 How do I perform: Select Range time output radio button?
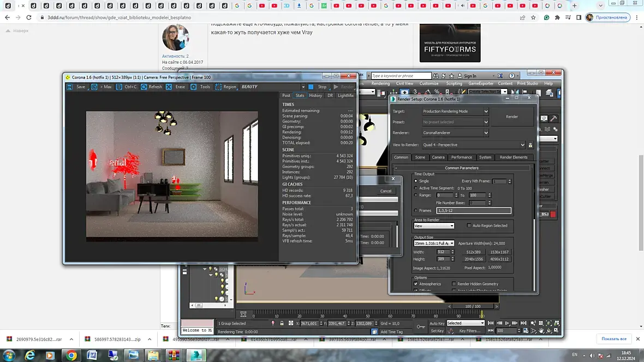click(x=416, y=195)
